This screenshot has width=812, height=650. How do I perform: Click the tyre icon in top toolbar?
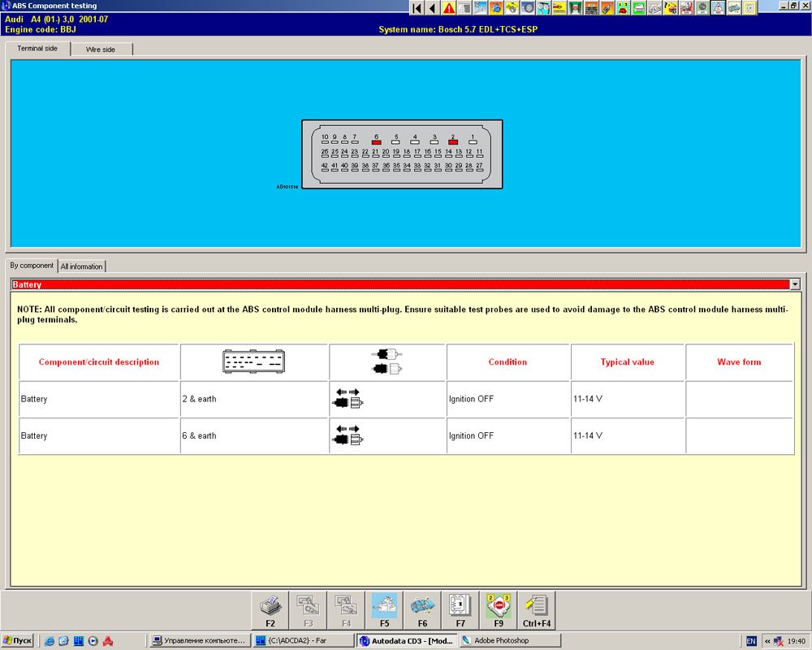pos(529,8)
